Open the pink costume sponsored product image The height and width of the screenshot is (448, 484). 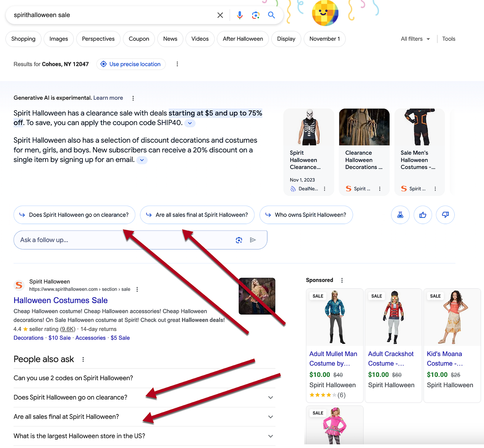click(x=335, y=426)
